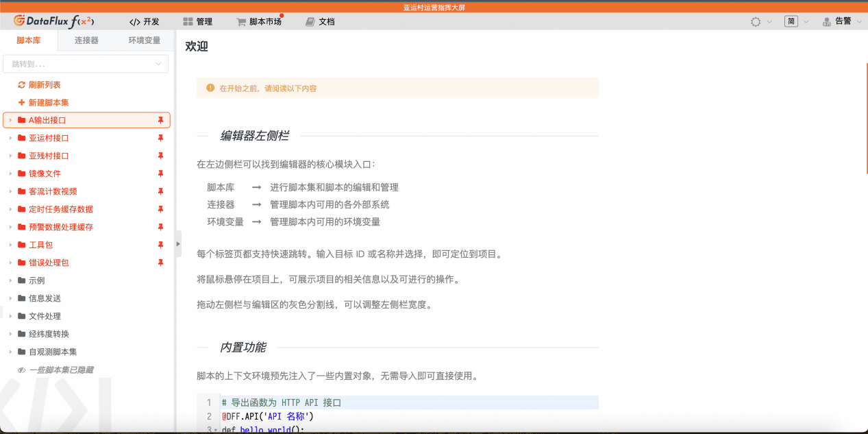This screenshot has width=868, height=434.
Task: Click the 镜像文件 folder icon
Action: click(x=22, y=173)
